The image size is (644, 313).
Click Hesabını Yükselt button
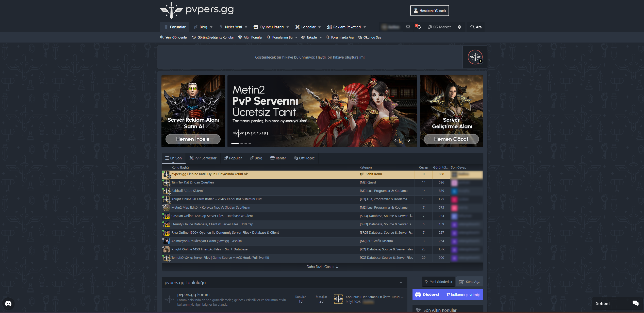tap(430, 11)
